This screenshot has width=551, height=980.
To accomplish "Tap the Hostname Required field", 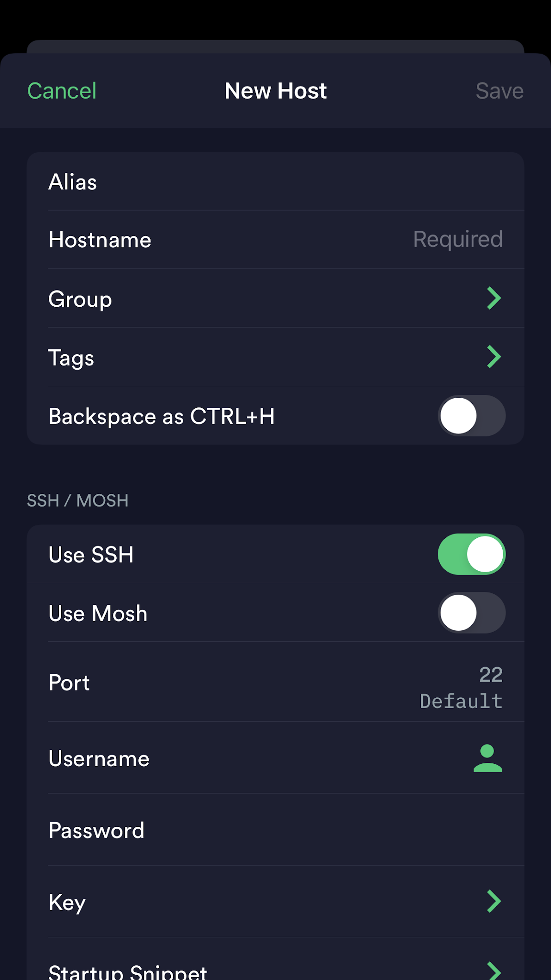I will [457, 239].
